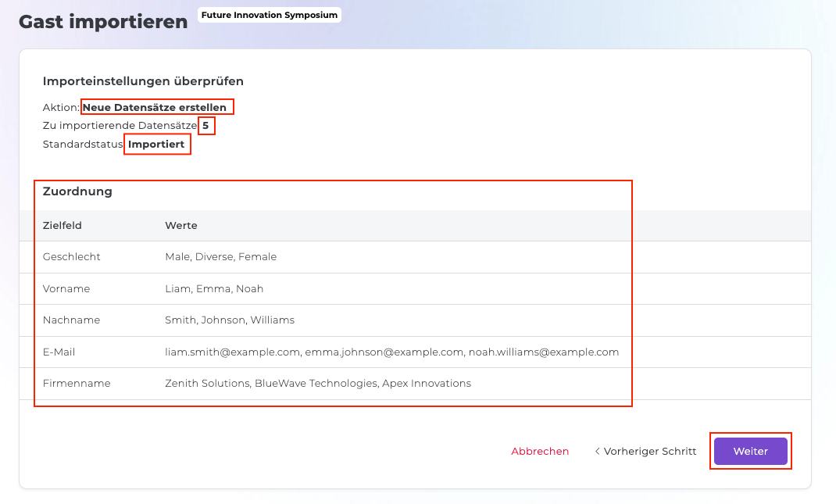Click the Neue Datensätze erstellen value

(x=155, y=107)
